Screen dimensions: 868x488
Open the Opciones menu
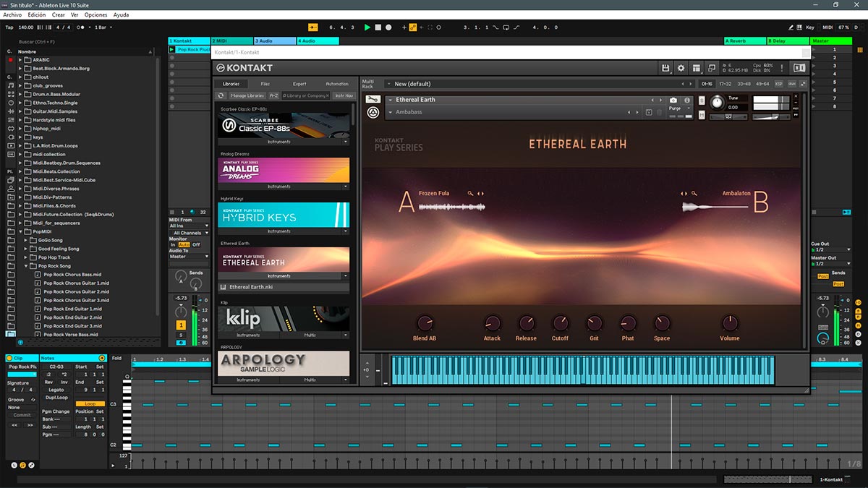(95, 14)
